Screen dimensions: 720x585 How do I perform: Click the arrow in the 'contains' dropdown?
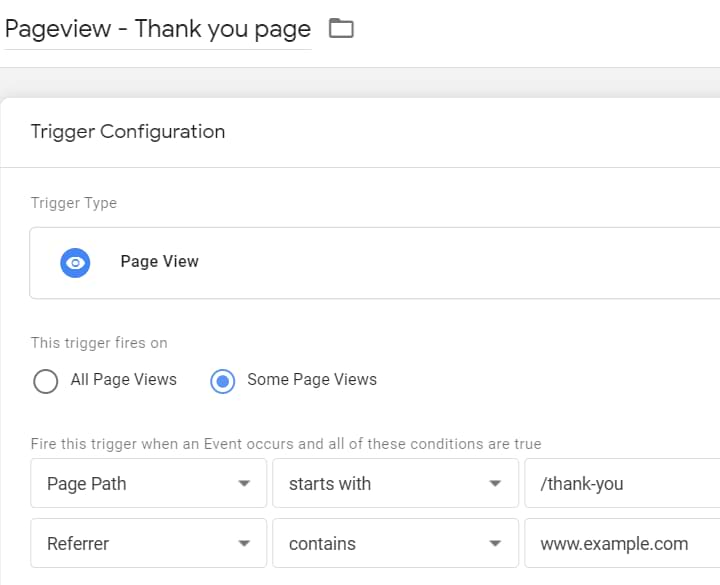[x=495, y=544]
